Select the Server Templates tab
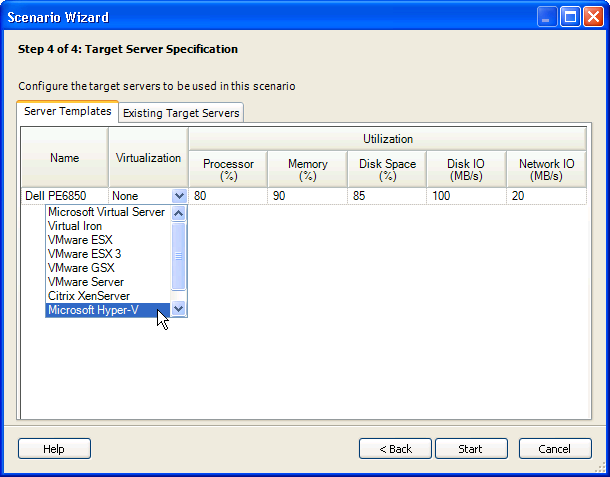This screenshot has width=610, height=477. coord(68,111)
